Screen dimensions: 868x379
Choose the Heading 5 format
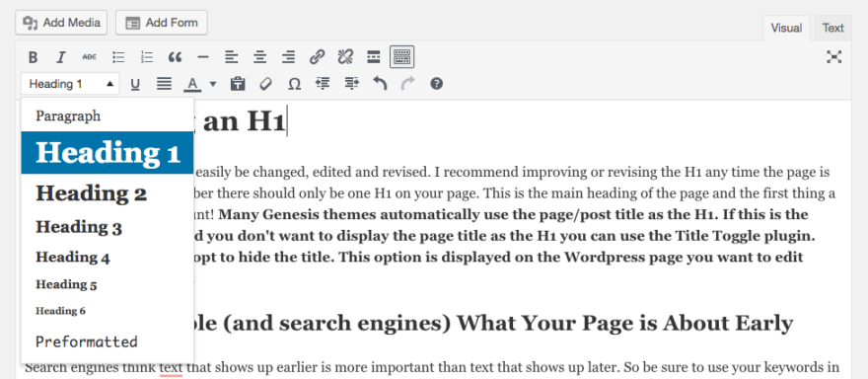pos(108,285)
